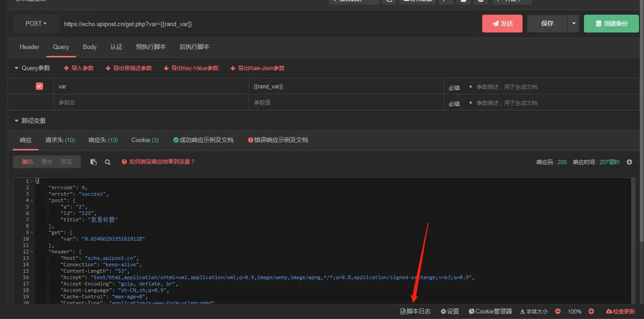644x319 pixels.
Task: Click the var parameter name cell
Action: coord(151,86)
